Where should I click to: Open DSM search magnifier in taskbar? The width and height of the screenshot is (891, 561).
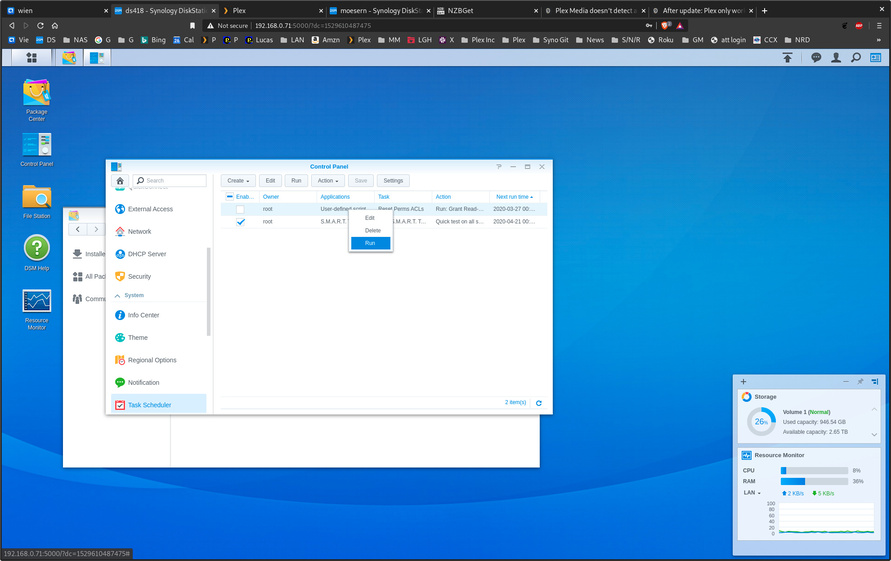click(855, 57)
